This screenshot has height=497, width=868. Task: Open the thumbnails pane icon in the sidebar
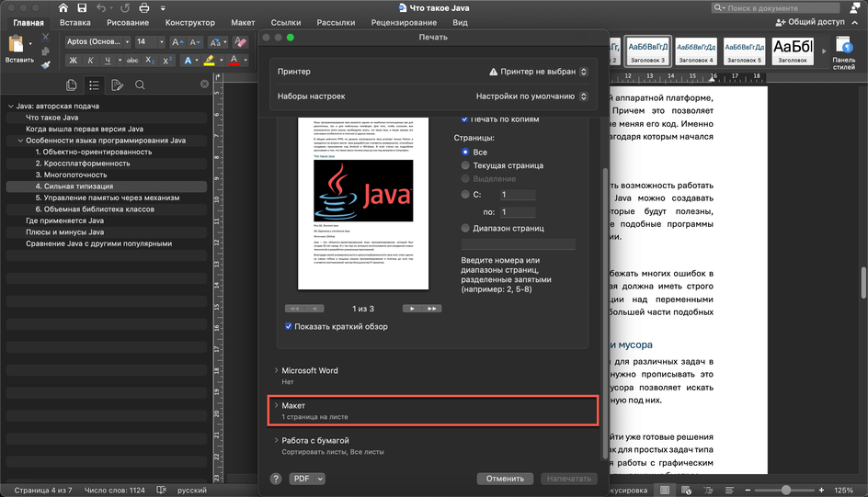coord(71,85)
